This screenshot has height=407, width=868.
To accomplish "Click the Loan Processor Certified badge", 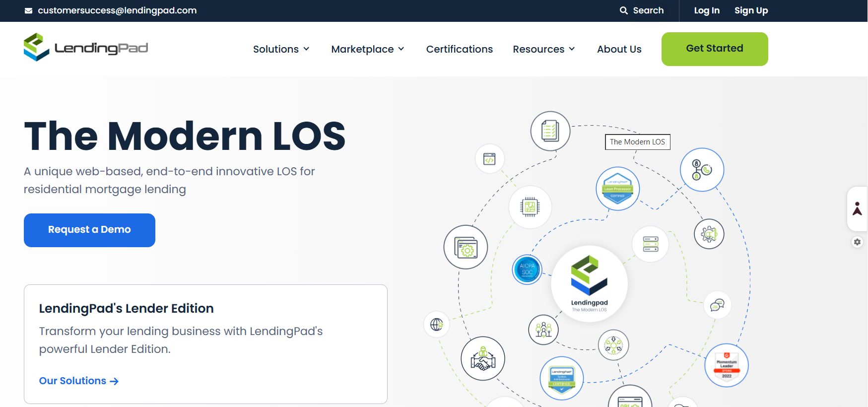I will tap(618, 189).
